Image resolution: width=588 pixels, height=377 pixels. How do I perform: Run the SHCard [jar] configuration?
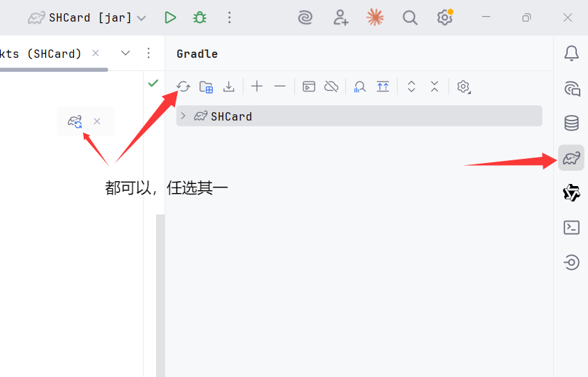[x=170, y=17]
